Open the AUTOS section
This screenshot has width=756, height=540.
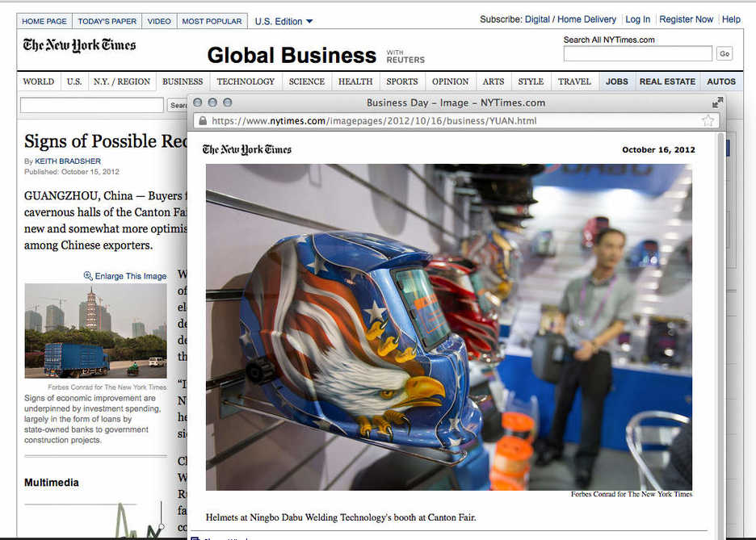[x=721, y=82]
